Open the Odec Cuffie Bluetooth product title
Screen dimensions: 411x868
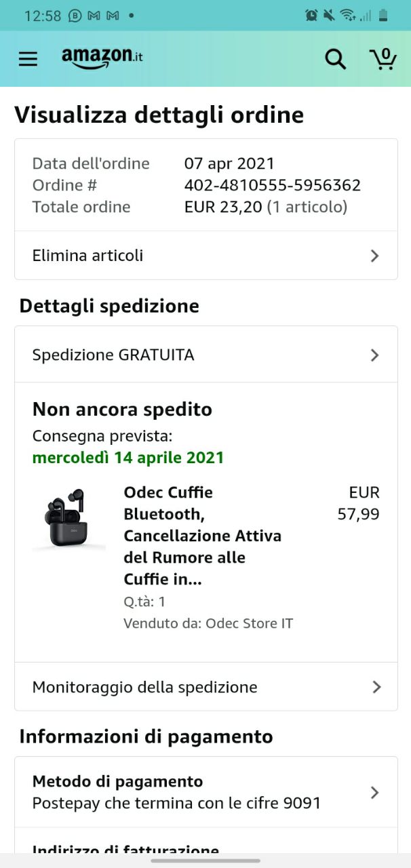[x=202, y=536]
